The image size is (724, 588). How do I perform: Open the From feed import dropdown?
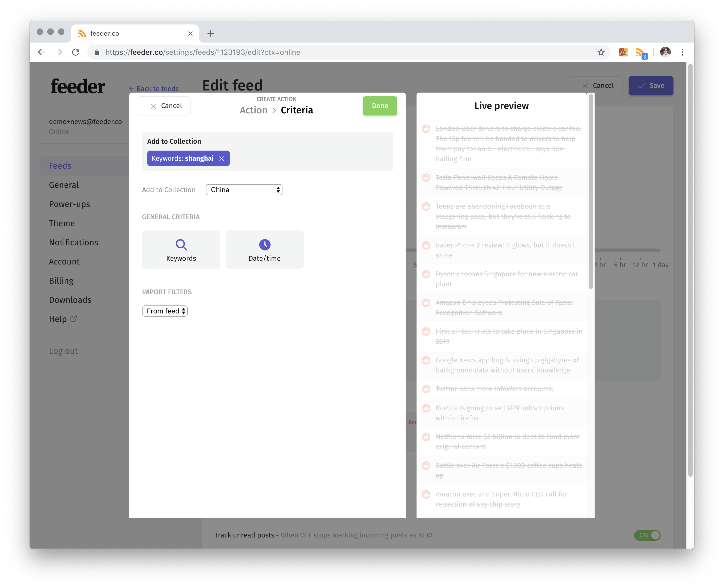[x=165, y=311]
